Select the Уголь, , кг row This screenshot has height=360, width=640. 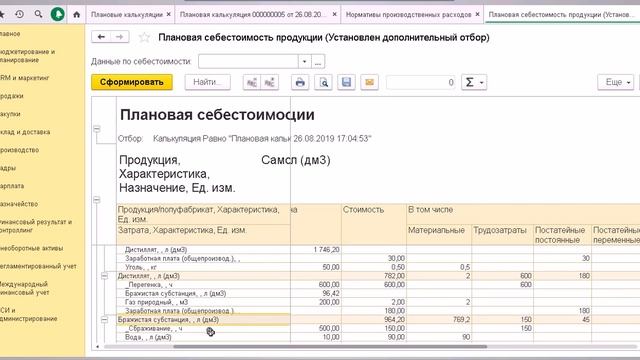[x=141, y=267]
